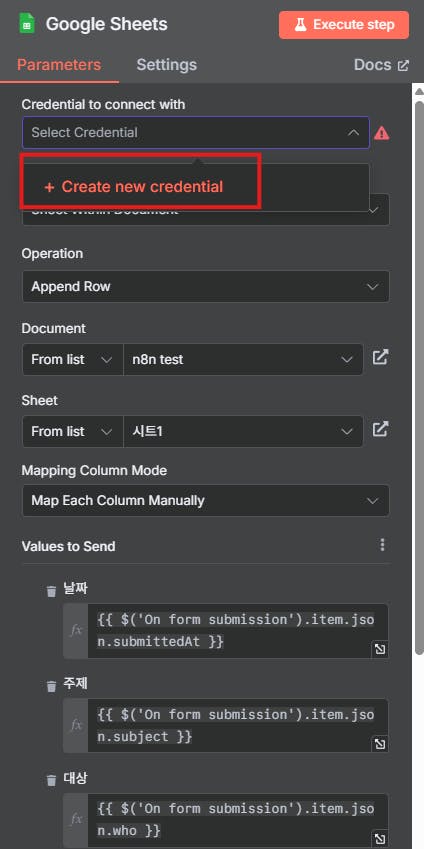Open the Docs link

point(382,65)
